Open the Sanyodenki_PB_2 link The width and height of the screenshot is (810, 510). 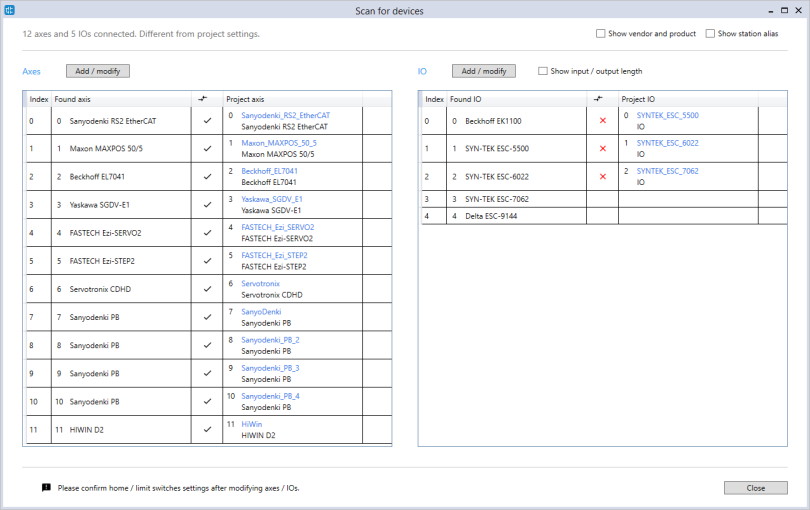tap(270, 340)
